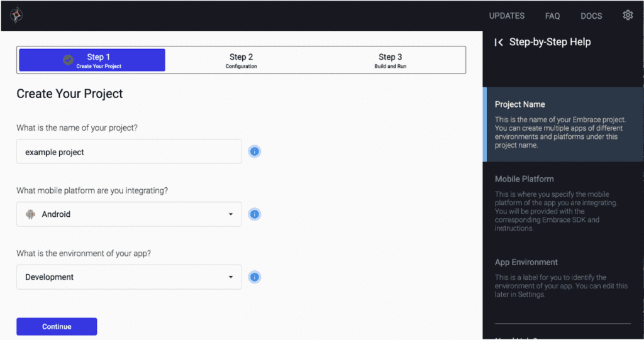This screenshot has width=644, height=340.
Task: Select Step 2 Configuration tab
Action: click(241, 60)
